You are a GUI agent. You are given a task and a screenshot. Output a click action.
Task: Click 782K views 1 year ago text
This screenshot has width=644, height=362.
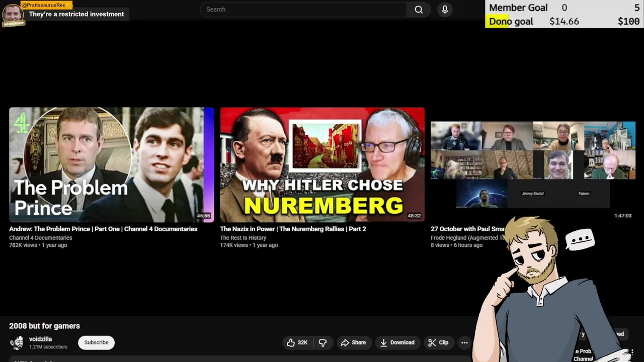click(x=38, y=245)
